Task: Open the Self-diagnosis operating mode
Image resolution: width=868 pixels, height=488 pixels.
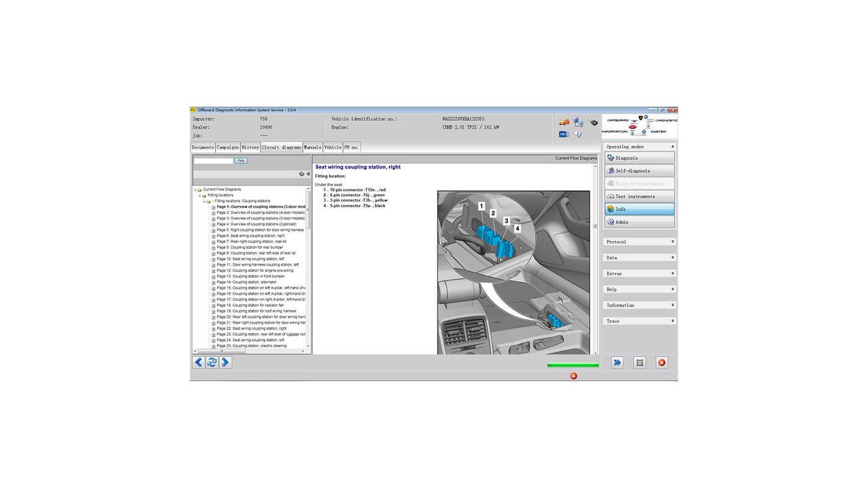Action: (639, 171)
